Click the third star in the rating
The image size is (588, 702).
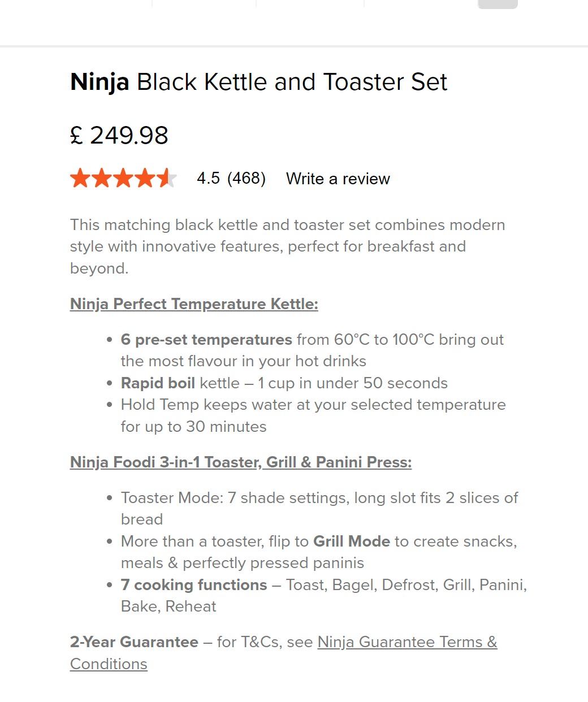pyautogui.click(x=123, y=179)
